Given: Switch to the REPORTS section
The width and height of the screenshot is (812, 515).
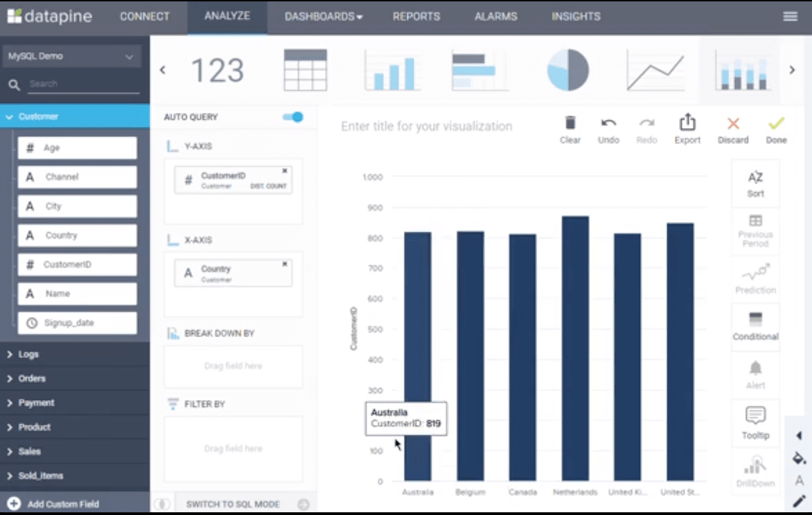Looking at the screenshot, I should point(416,16).
